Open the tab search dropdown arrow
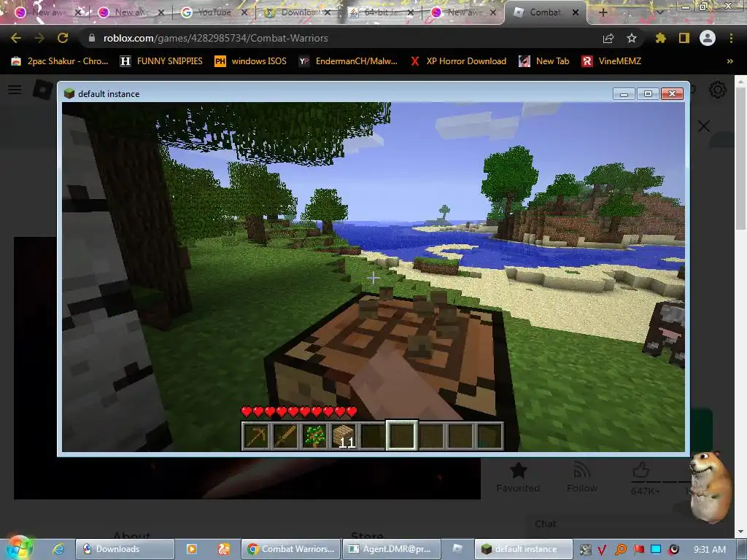The height and width of the screenshot is (560, 747). (659, 12)
